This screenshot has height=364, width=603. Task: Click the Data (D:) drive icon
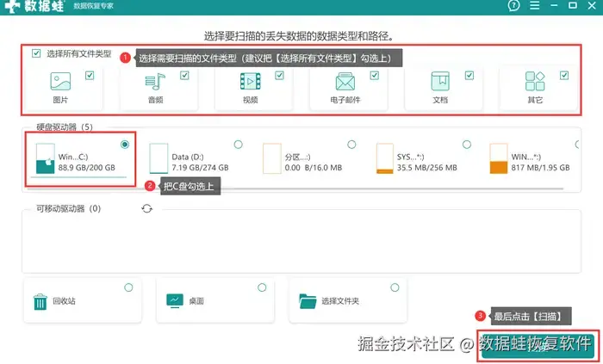coord(159,158)
